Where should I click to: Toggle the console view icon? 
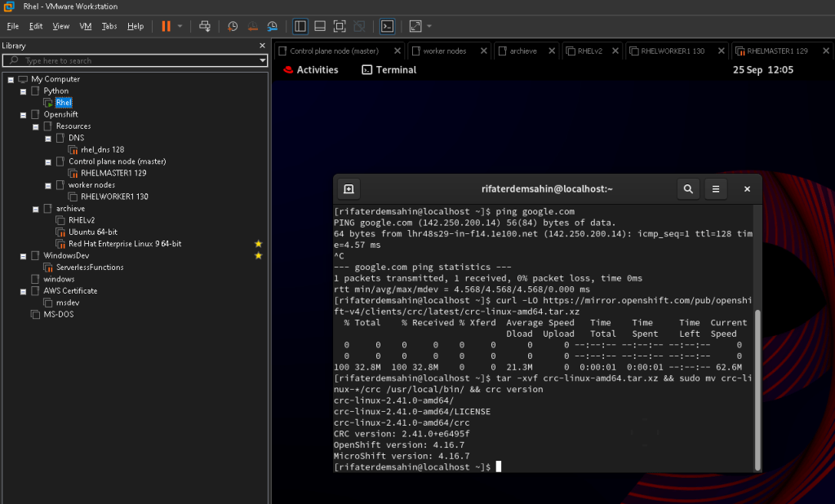[x=387, y=26]
